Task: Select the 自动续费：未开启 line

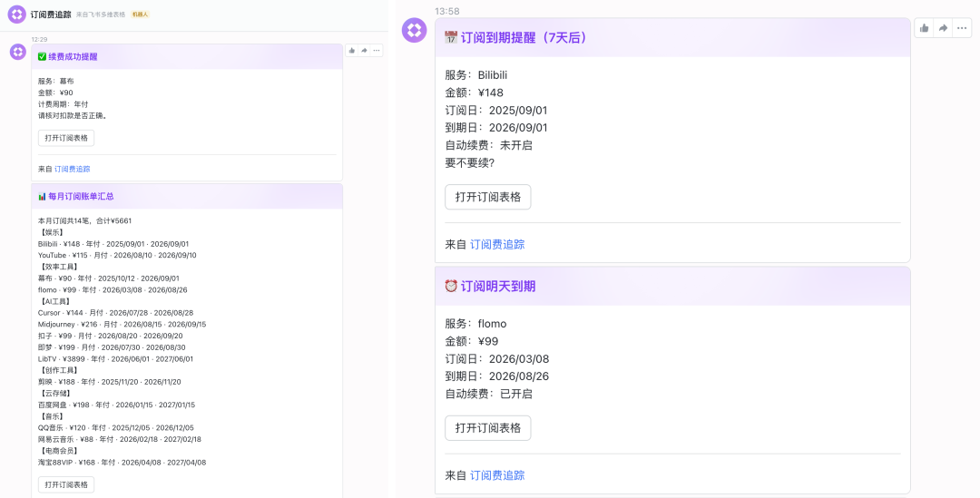Action: (x=489, y=145)
